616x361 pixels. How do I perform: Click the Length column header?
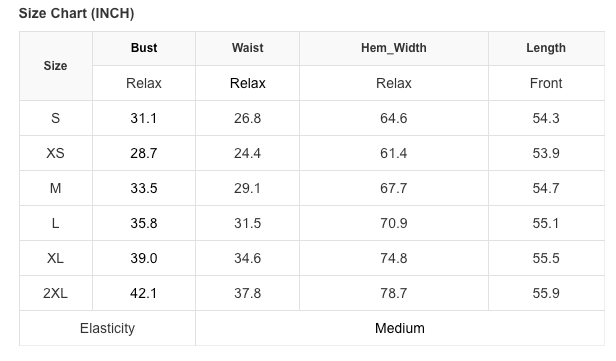point(546,48)
